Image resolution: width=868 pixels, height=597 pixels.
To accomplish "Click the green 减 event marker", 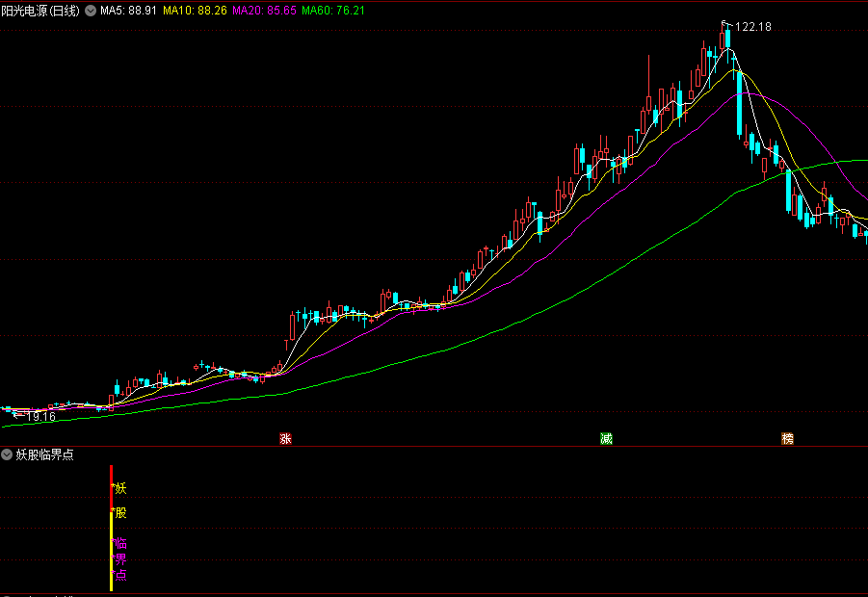I will coord(607,439).
